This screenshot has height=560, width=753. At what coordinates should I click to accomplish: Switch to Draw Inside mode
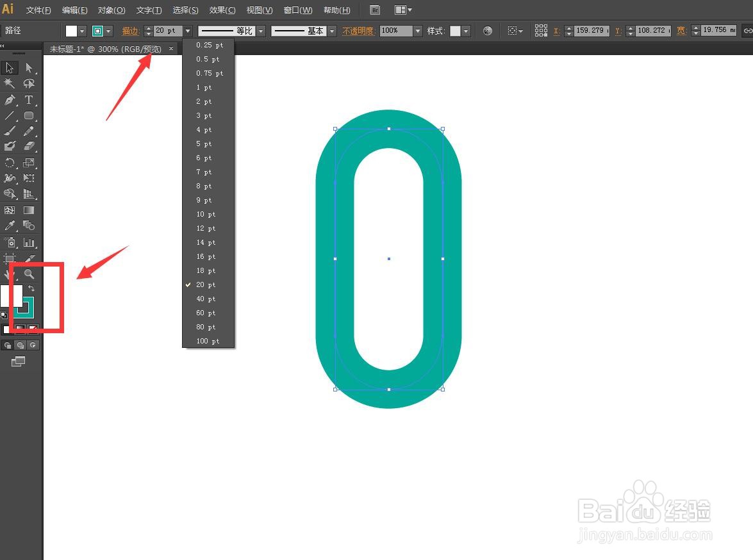(x=33, y=345)
